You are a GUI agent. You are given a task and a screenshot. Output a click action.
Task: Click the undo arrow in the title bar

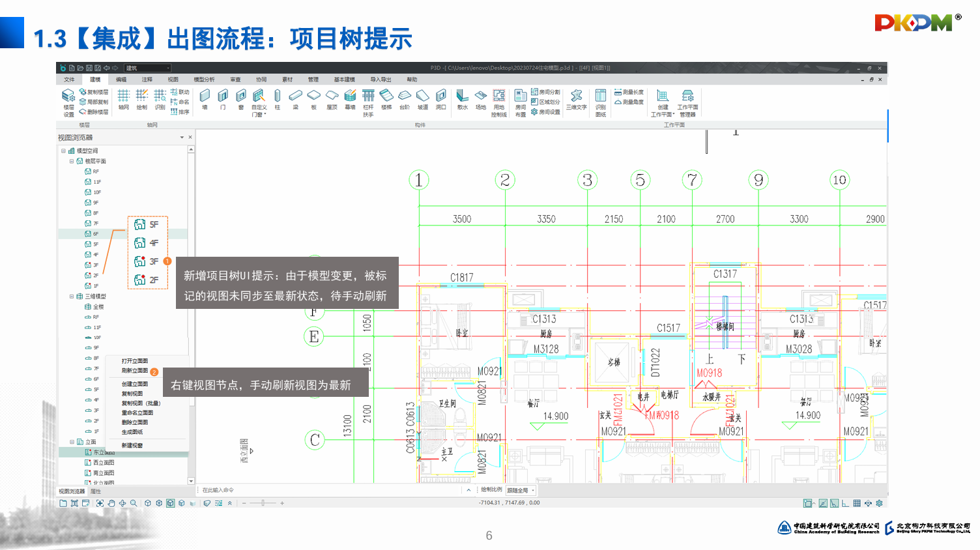pos(106,68)
